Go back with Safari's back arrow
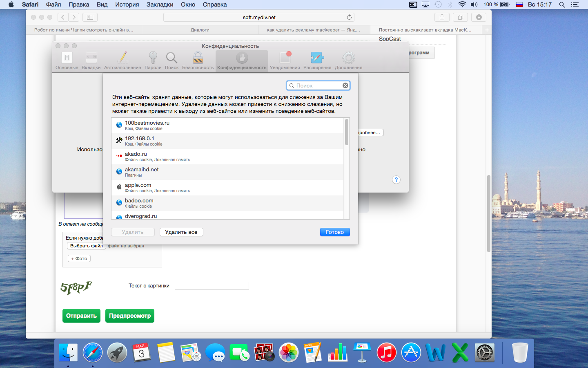 click(x=63, y=17)
